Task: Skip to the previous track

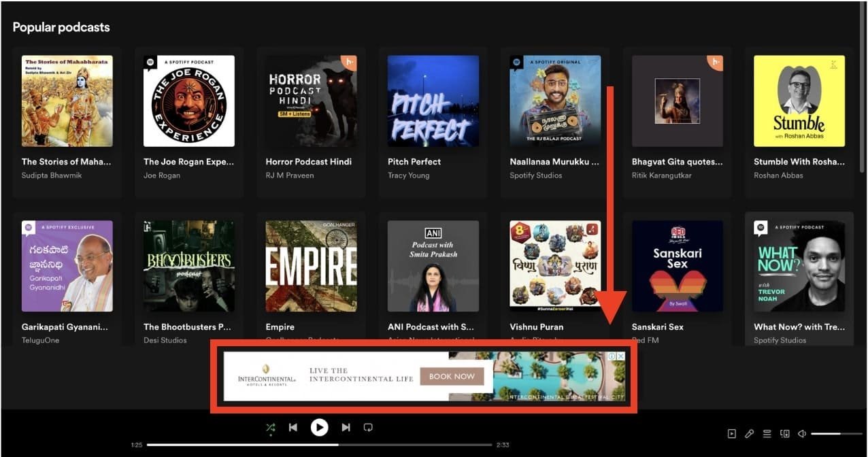Action: click(293, 428)
